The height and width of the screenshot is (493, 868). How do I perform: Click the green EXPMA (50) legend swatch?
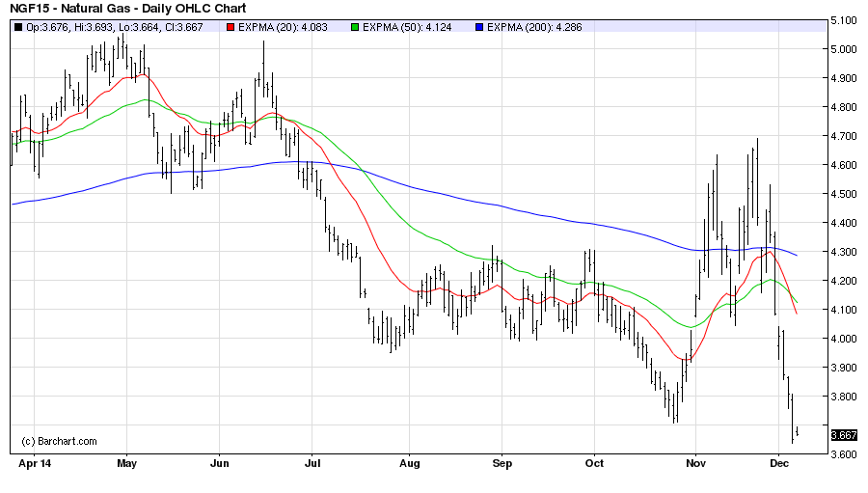point(355,27)
